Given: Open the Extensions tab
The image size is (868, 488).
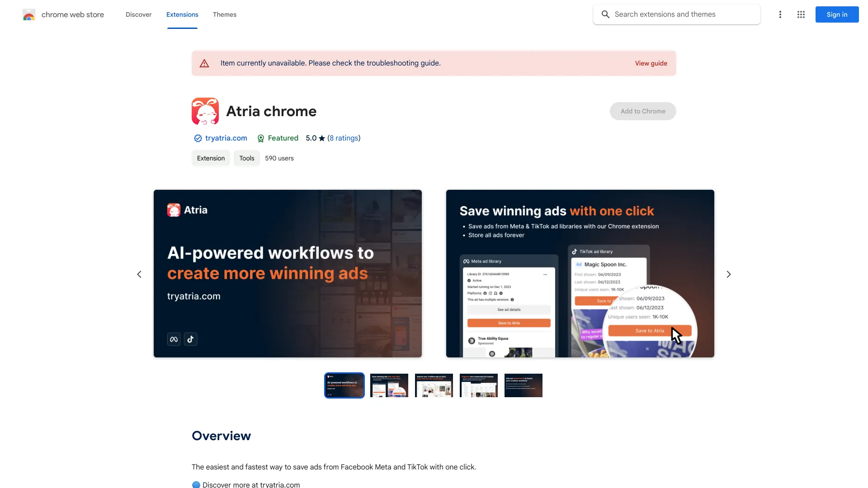Looking at the screenshot, I should click(182, 14).
